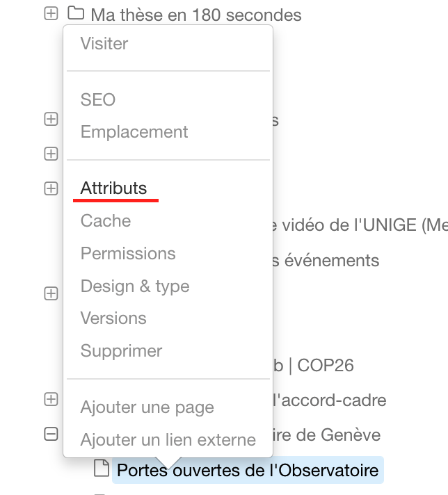Open Permissions for the page
The image size is (448, 495).
128,253
